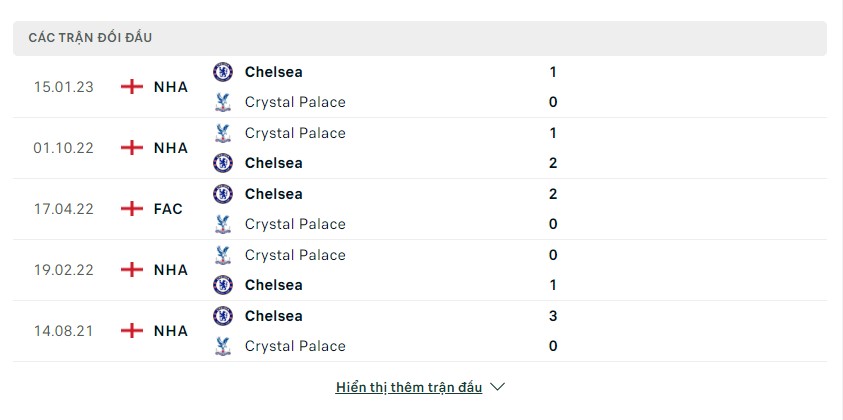Open Crystal Palace name in 14.08.21 match
843x420 pixels.
295,346
